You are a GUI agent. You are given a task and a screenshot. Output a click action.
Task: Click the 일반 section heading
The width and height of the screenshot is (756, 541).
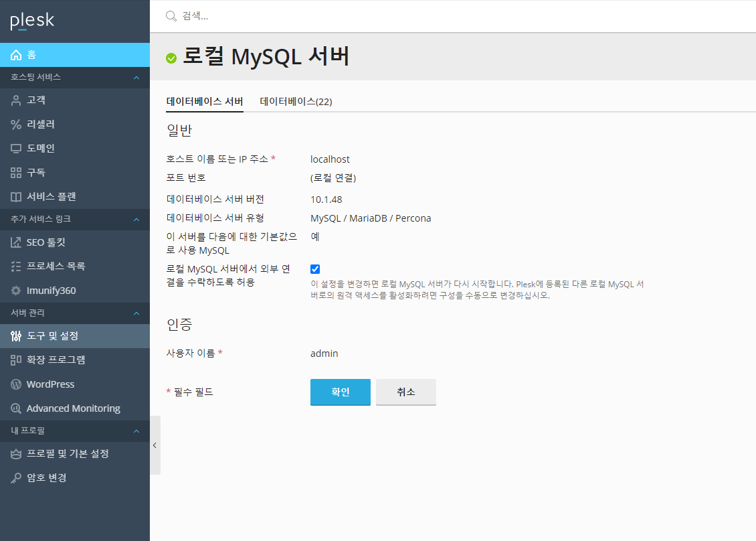click(179, 131)
